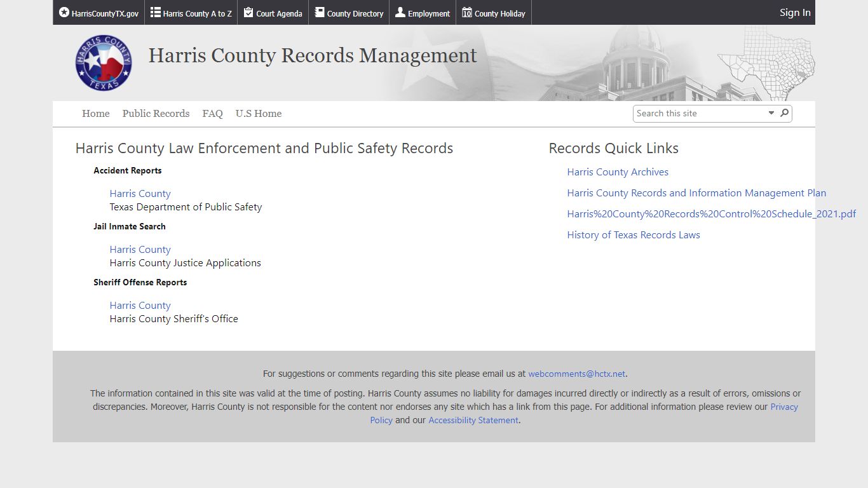
Task: Open the Court Agenda label
Action: pos(279,13)
